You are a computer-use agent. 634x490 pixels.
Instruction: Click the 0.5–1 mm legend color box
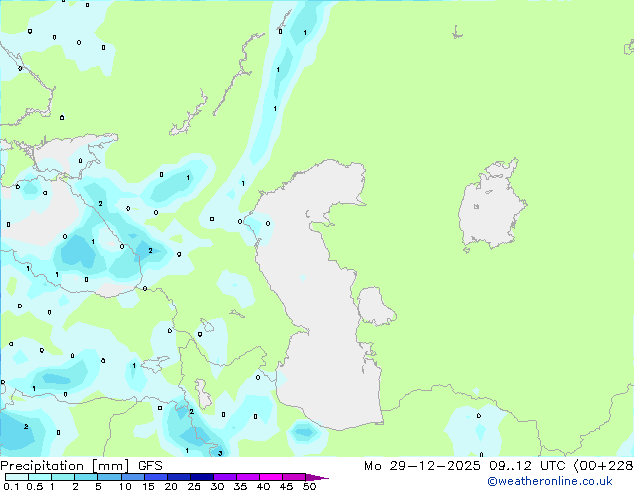(x=40, y=477)
